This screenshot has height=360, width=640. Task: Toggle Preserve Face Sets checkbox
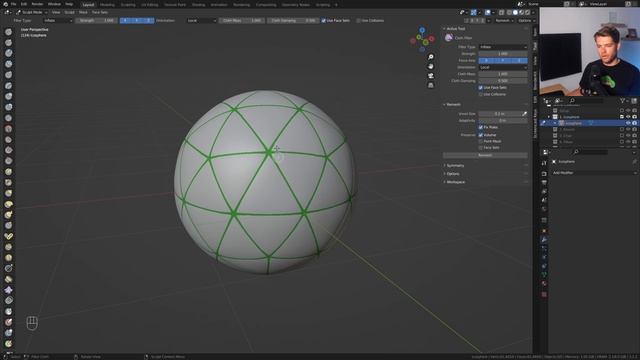point(480,148)
